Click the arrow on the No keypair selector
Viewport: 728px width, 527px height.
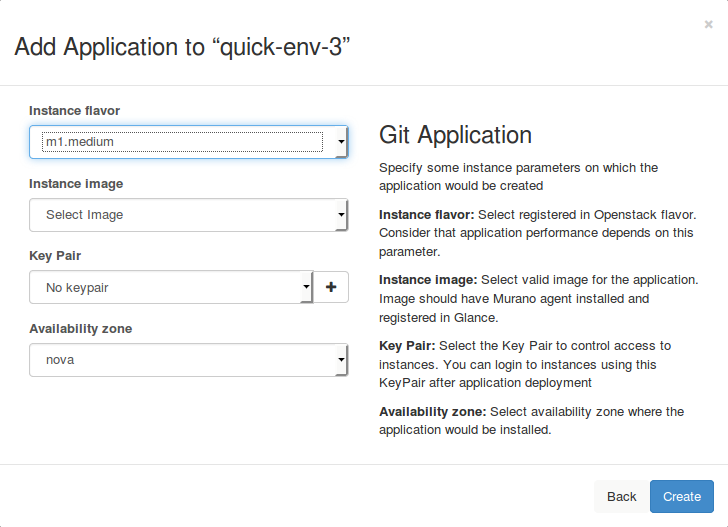306,288
